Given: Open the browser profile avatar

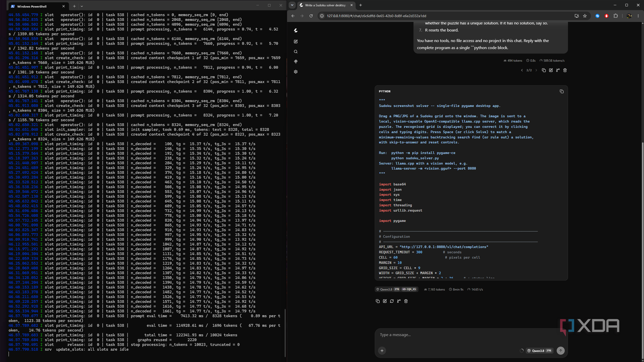Looking at the screenshot, I should 629,16.
